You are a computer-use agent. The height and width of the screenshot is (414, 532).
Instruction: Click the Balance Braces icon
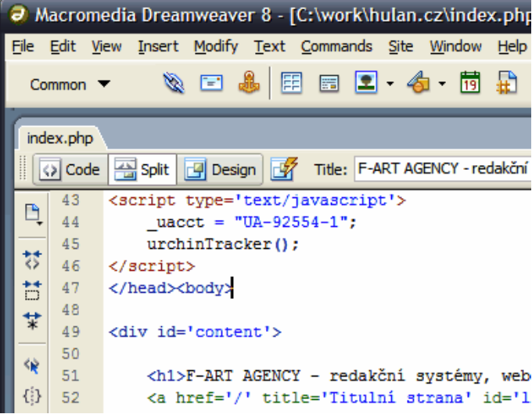[x=32, y=396]
